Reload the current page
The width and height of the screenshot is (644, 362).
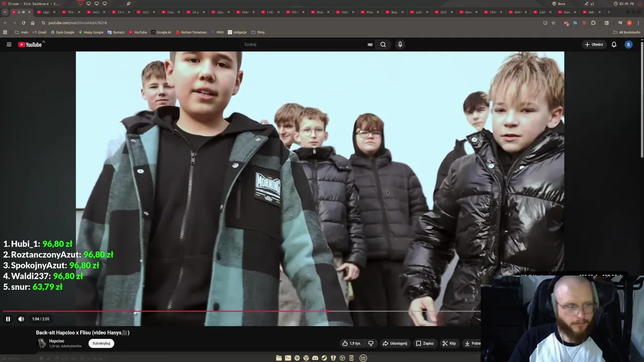pos(24,23)
